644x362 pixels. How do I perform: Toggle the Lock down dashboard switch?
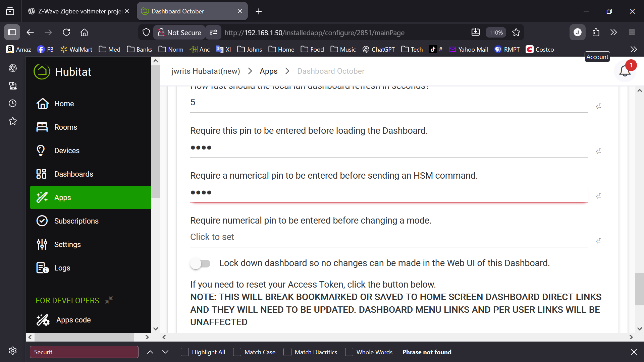200,263
